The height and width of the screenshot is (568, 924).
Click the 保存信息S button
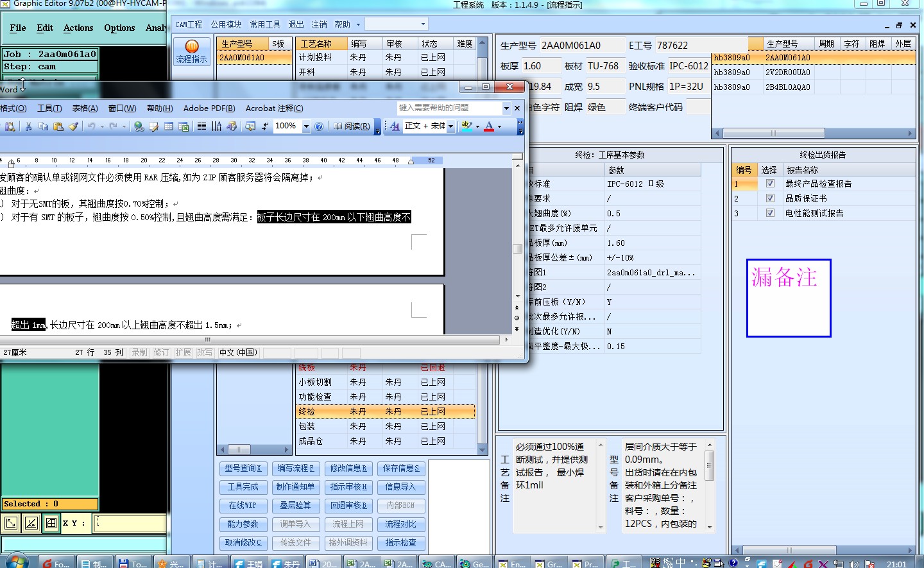pos(400,469)
